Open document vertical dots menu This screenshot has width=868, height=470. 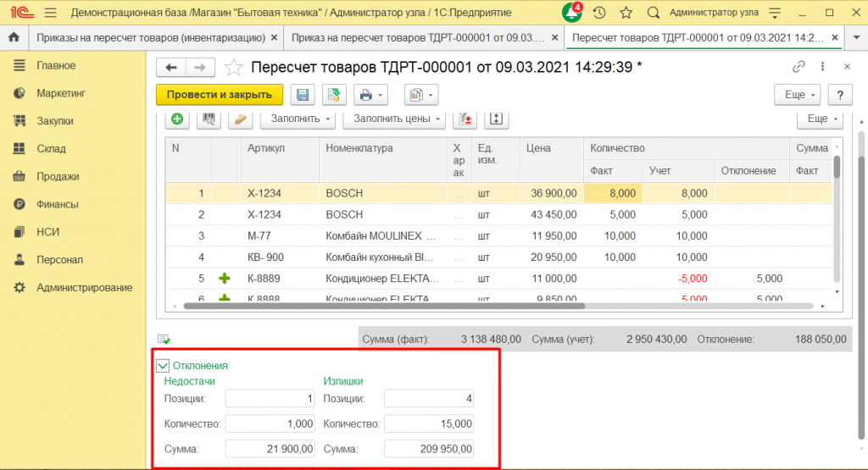point(822,66)
